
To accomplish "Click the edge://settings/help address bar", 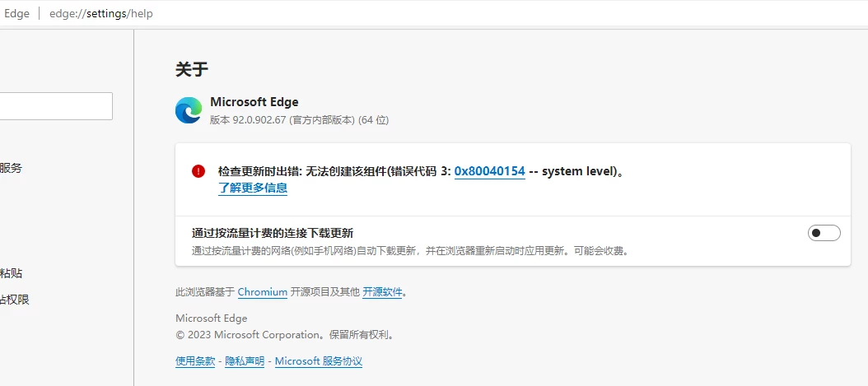I will click(101, 14).
